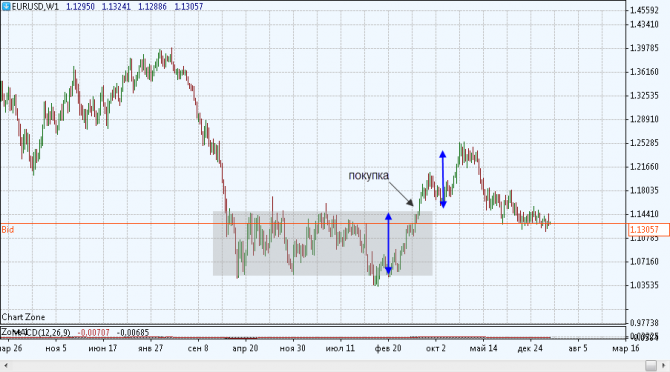Screen dimensions: 670x372
Task: Click the 1.12950 open price value
Action: [x=80, y=6]
